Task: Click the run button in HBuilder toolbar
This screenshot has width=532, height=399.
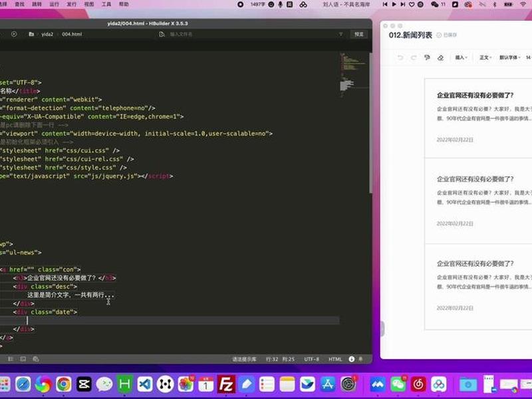Action: coord(14,34)
